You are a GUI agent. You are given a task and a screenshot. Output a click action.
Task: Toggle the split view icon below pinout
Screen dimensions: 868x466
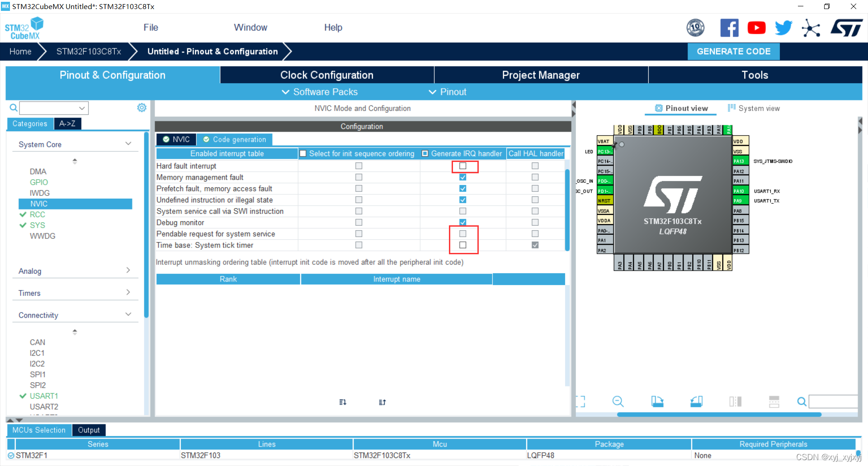pos(735,401)
